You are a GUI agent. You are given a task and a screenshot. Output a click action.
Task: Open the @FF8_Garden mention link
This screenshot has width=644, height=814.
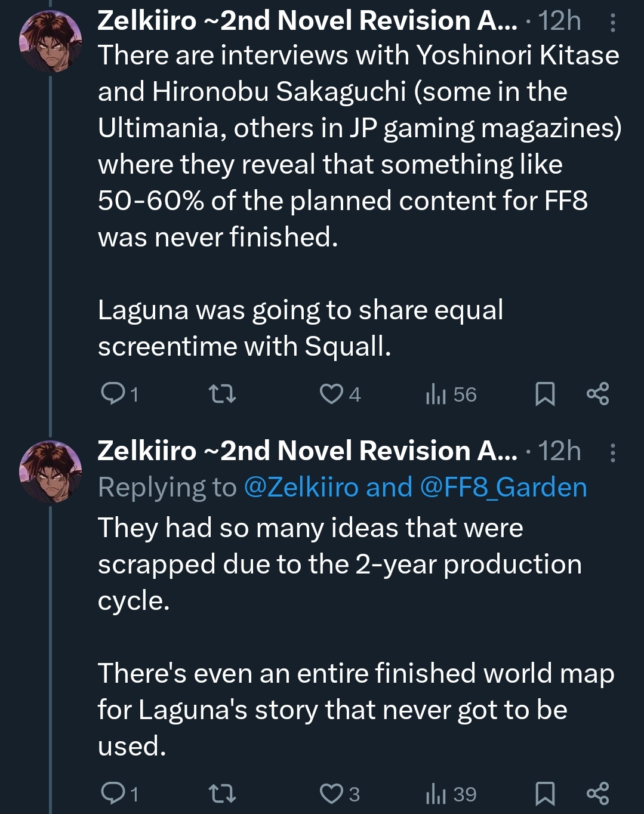[504, 488]
